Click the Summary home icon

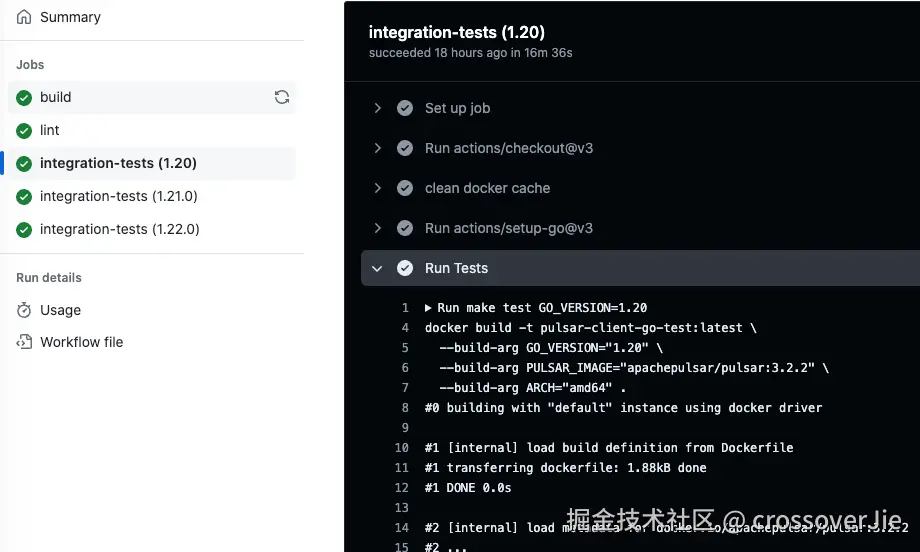24,17
